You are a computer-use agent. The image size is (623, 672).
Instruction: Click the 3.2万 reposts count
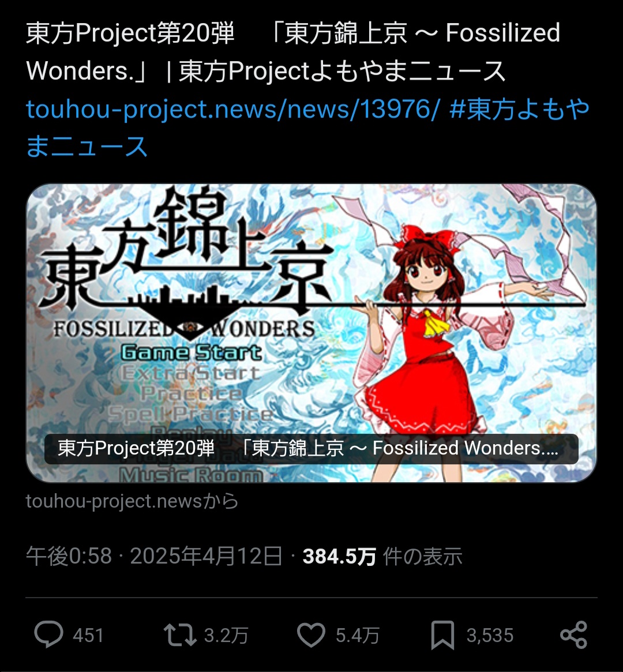pyautogui.click(x=226, y=635)
